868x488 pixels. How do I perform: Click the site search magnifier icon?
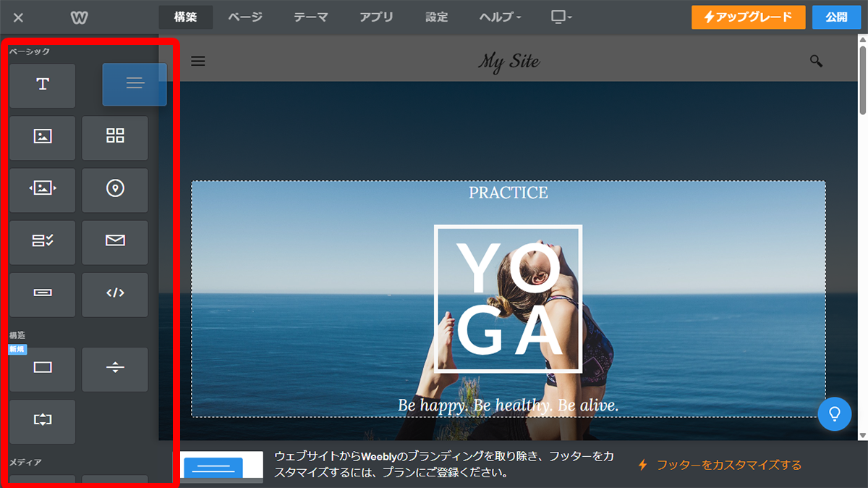[816, 62]
